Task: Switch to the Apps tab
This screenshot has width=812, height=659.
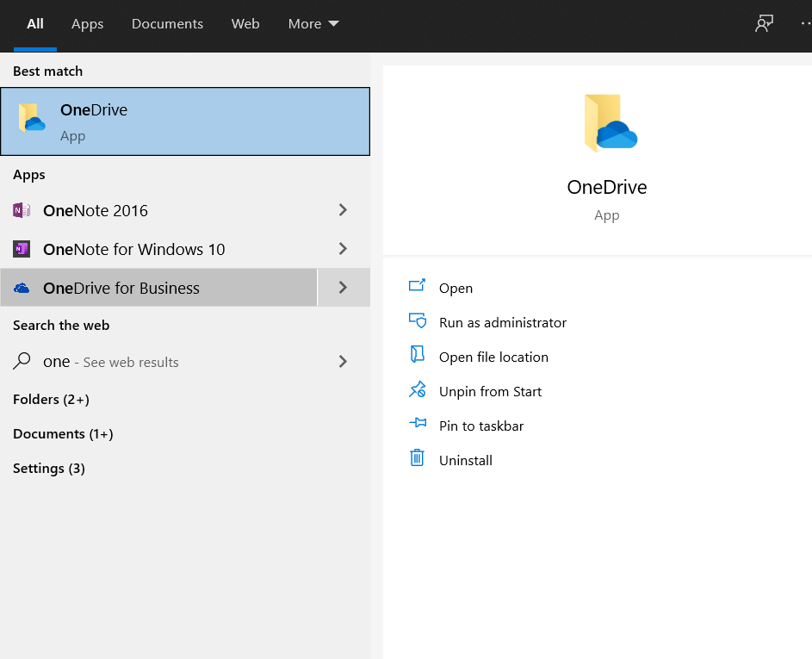Action: (x=87, y=24)
